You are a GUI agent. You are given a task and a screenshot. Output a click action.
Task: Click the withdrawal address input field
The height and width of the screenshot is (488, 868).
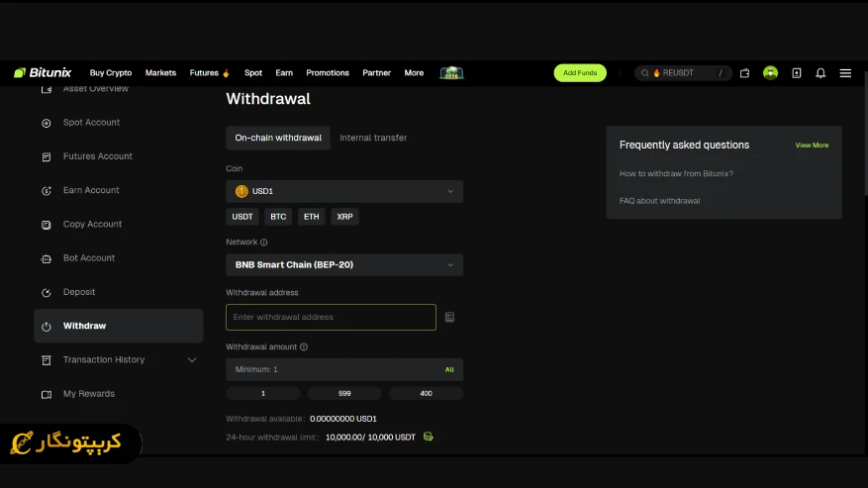[331, 317]
